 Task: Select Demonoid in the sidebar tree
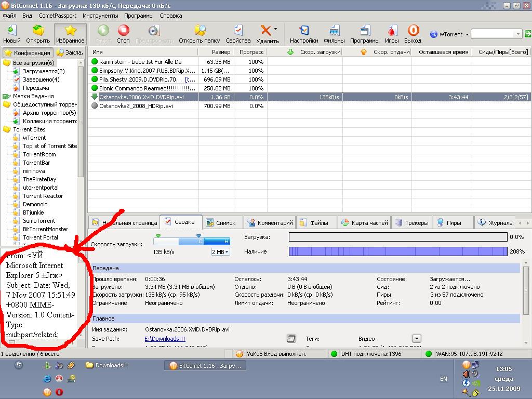(x=35, y=204)
